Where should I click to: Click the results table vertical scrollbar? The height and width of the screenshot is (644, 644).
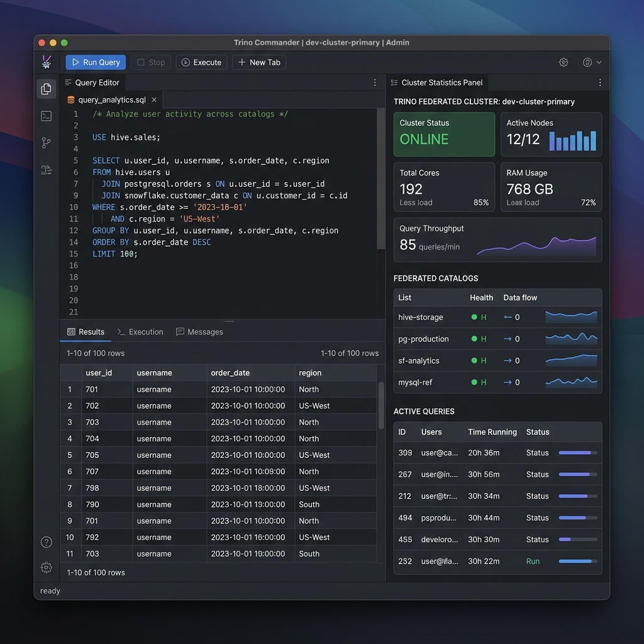380,406
